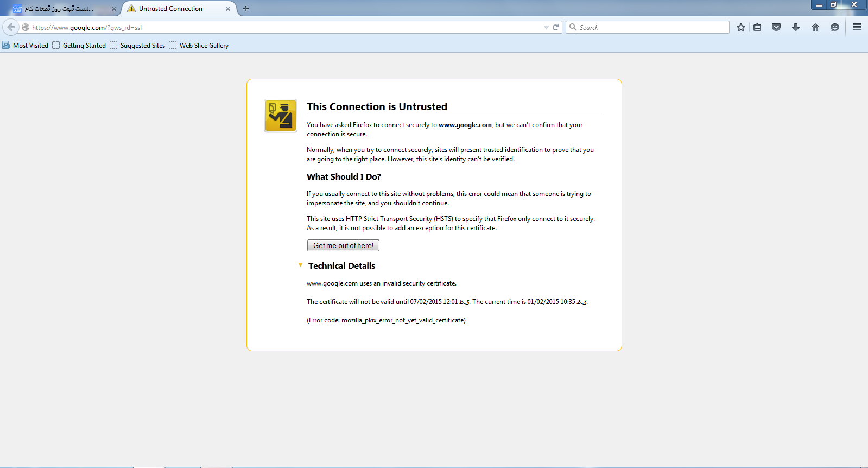Click the warning triangle icon on tab
This screenshot has width=868, height=468.
tap(131, 9)
